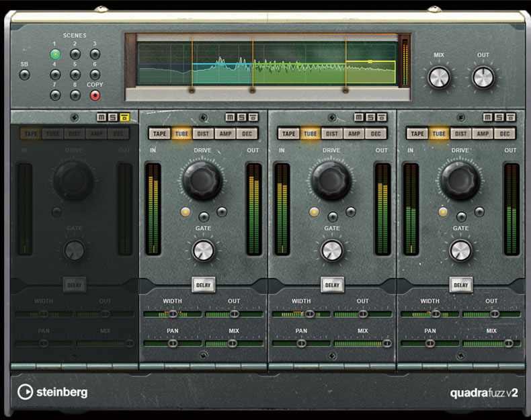Click yellow band 4 level handle in display
Image resolution: width=531 pixels, height=420 pixels.
pos(370,62)
